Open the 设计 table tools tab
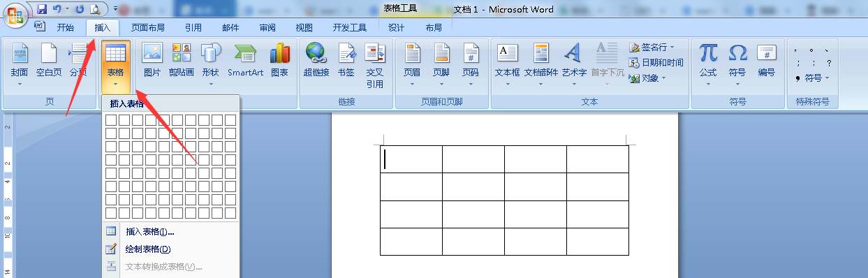The width and height of the screenshot is (868, 278). point(397,27)
